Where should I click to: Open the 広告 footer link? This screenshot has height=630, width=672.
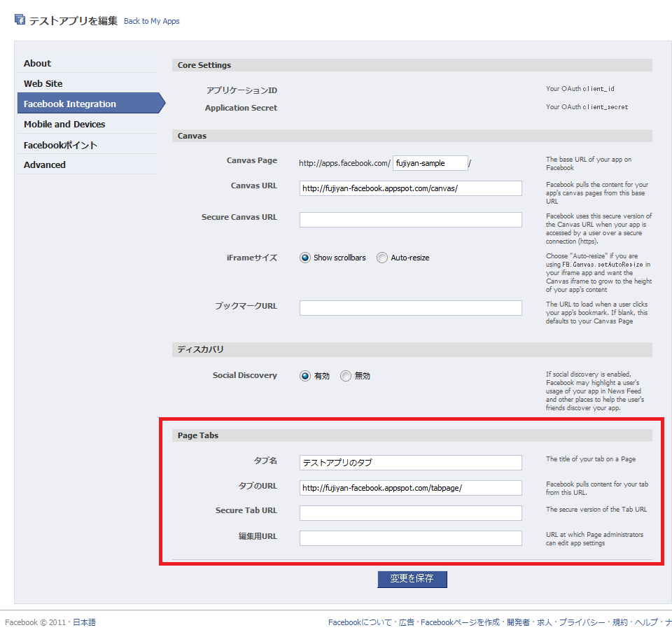point(407,622)
